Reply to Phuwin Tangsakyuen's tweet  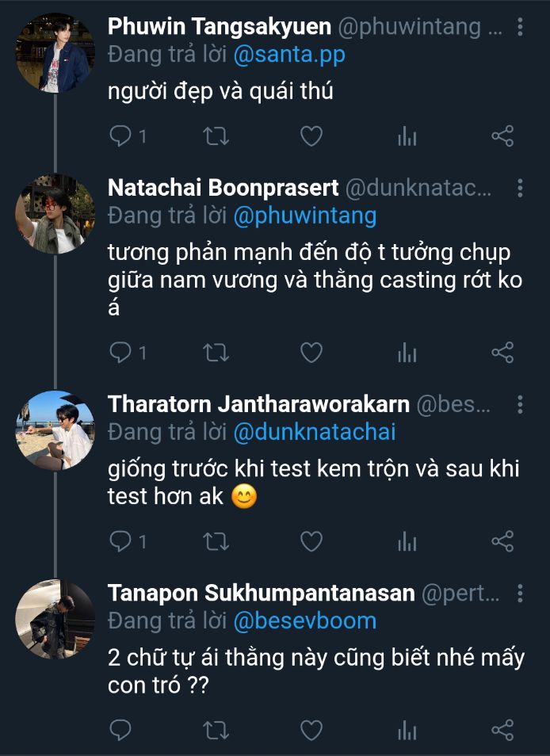tap(120, 136)
